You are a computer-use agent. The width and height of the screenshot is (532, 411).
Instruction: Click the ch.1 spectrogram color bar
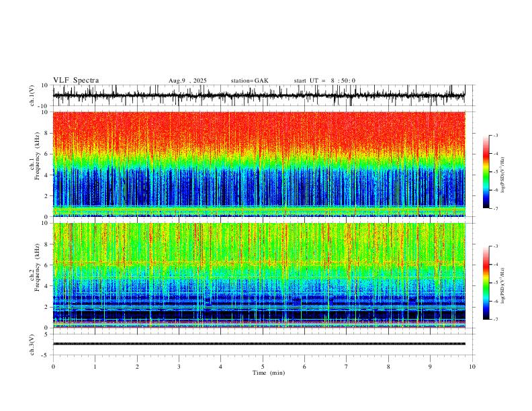[486, 172]
